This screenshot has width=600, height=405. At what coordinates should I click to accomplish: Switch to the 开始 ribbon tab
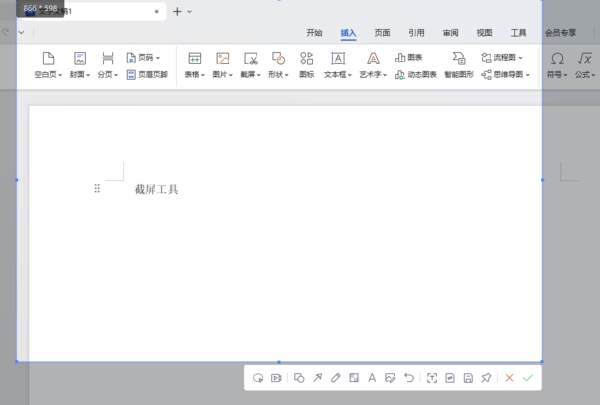click(x=314, y=33)
